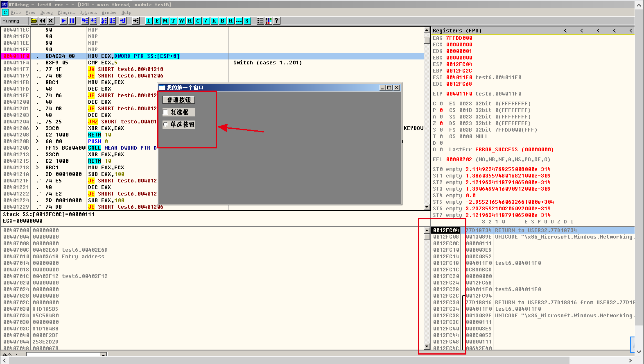Image resolution: width=644 pixels, height=364 pixels.
Task: Open the Help menu
Action: point(126,13)
